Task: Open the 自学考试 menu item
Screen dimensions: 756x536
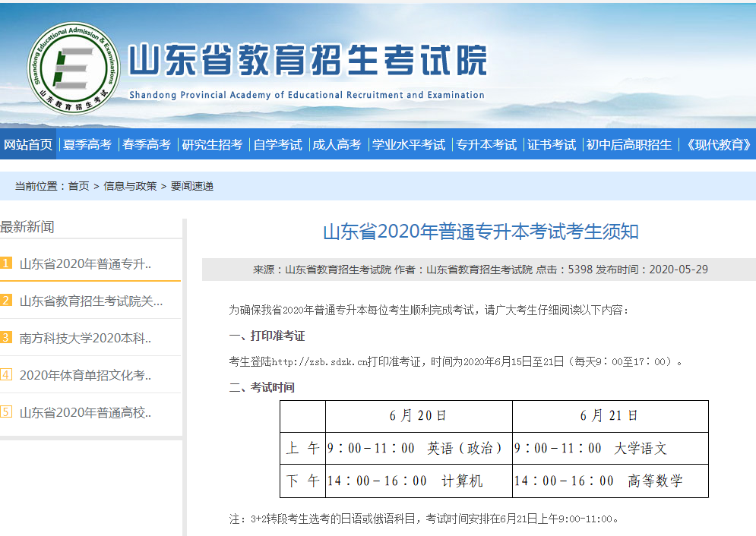Action: (x=278, y=144)
